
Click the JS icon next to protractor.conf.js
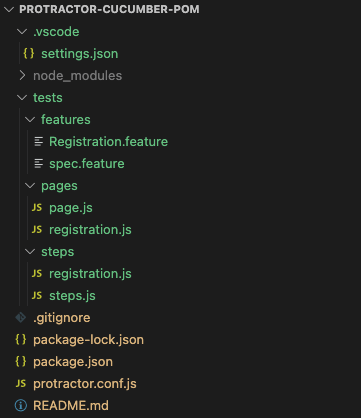click(x=21, y=384)
